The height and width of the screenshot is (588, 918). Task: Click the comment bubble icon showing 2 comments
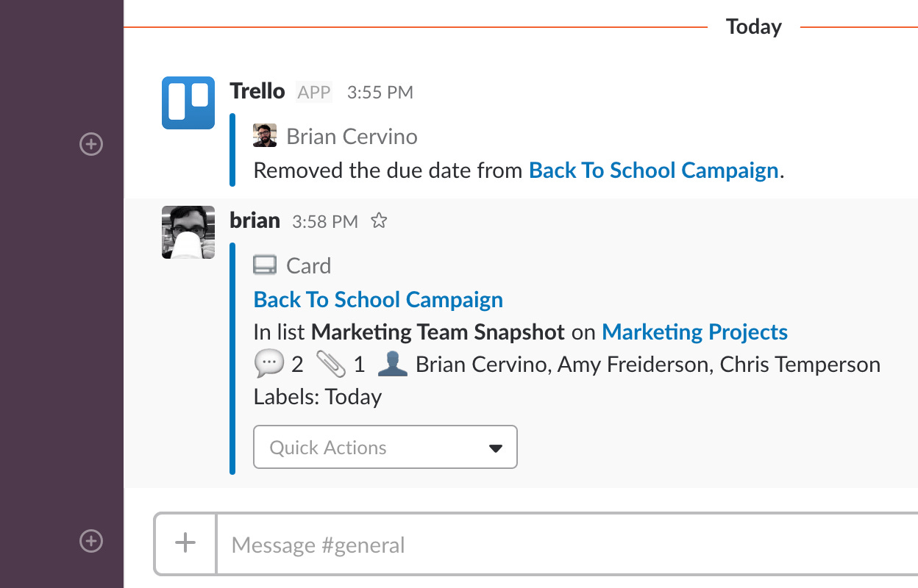pos(271,363)
